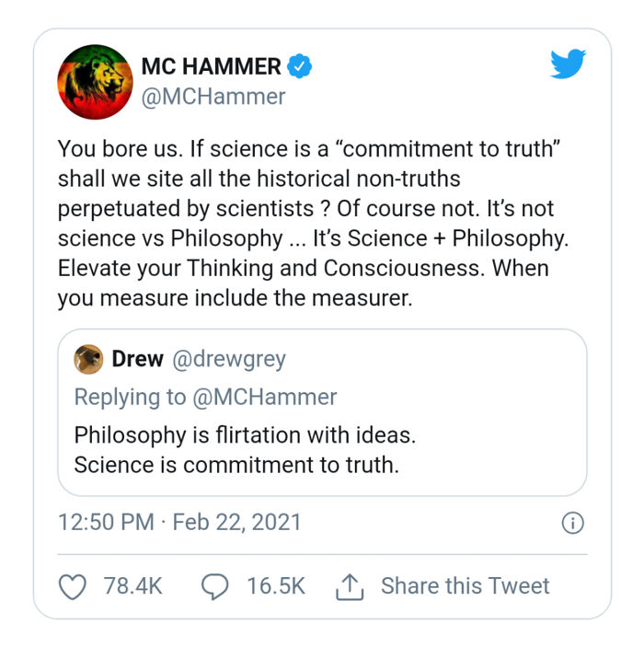644x647 pixels.
Task: Click the share upload arrow icon
Action: tap(350, 586)
